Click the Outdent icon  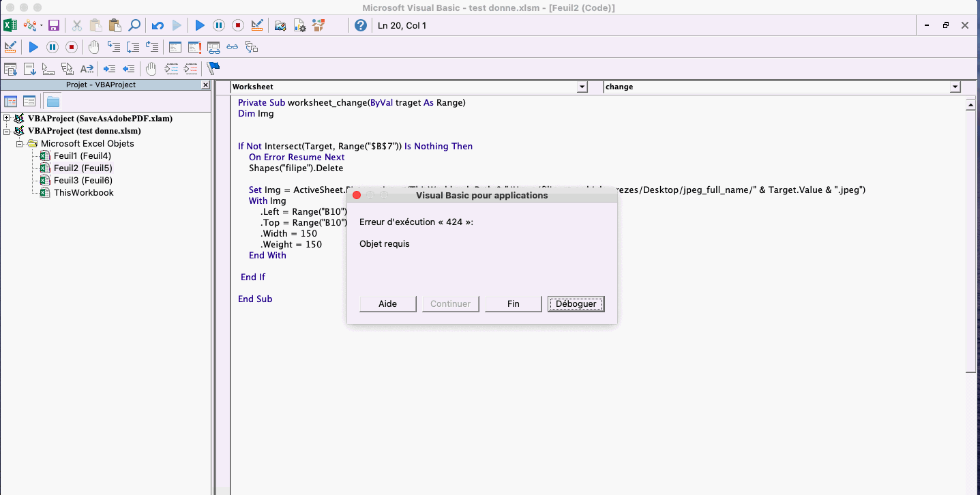pos(128,69)
